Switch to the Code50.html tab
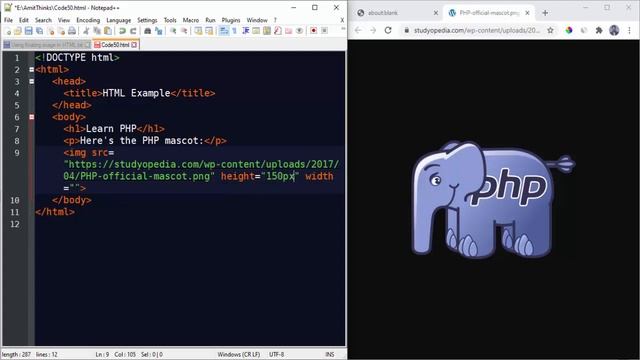This screenshot has width=640, height=360. tap(115, 45)
